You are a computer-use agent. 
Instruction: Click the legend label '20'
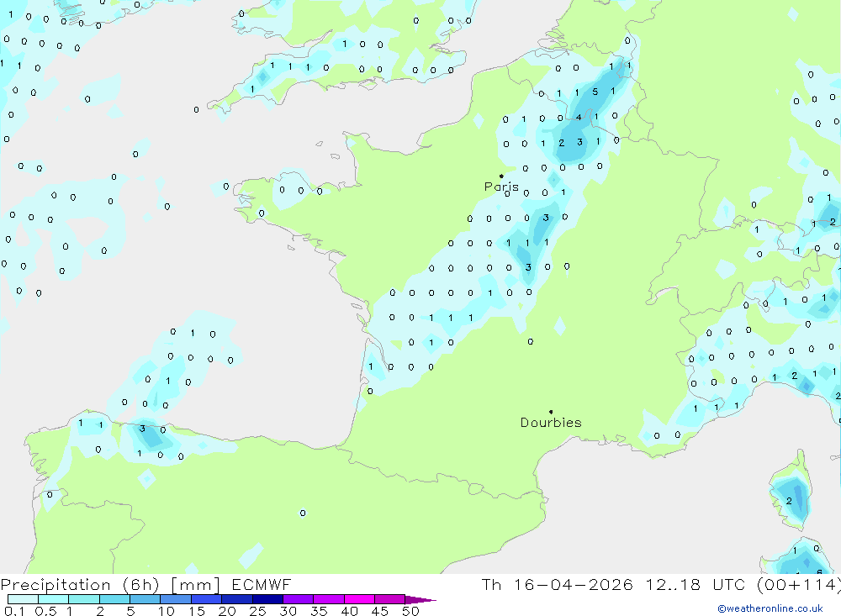pyautogui.click(x=227, y=611)
